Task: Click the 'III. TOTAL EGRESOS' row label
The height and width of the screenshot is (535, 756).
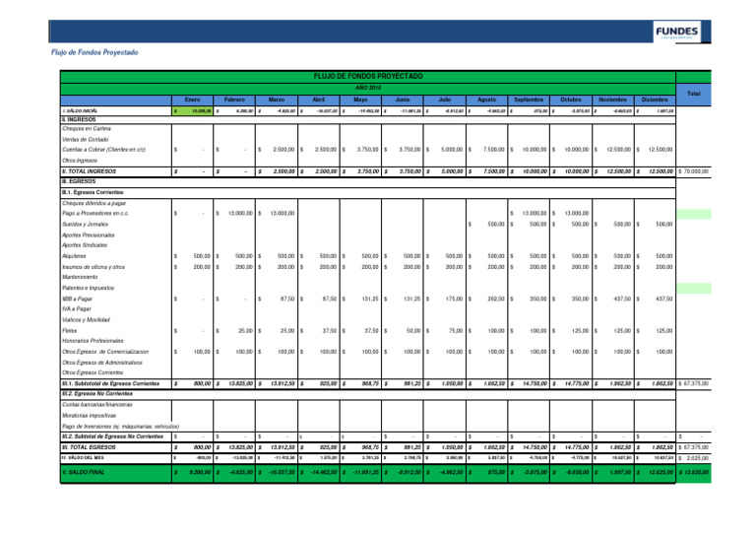Action: tap(89, 447)
